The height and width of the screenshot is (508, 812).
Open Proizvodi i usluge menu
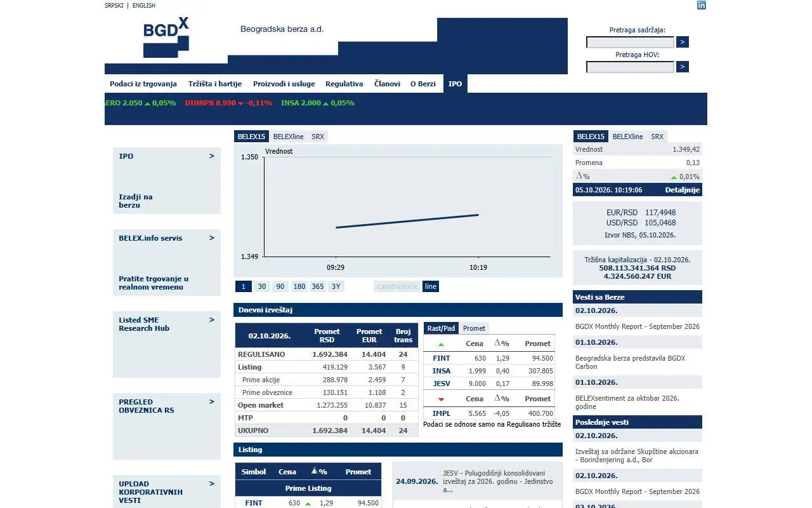click(x=284, y=84)
